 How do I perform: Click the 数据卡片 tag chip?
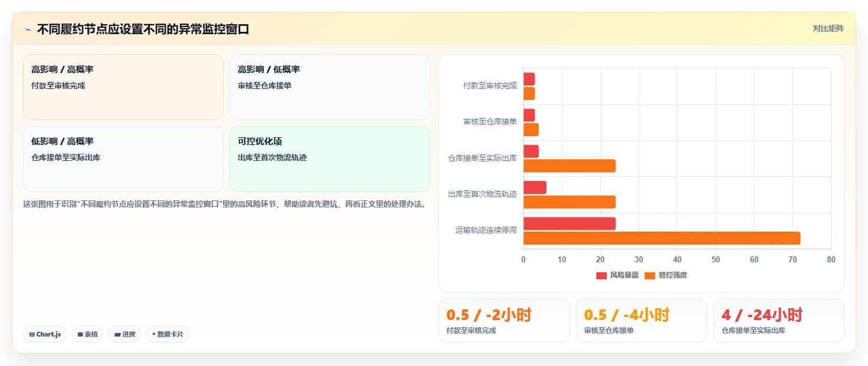click(x=168, y=334)
